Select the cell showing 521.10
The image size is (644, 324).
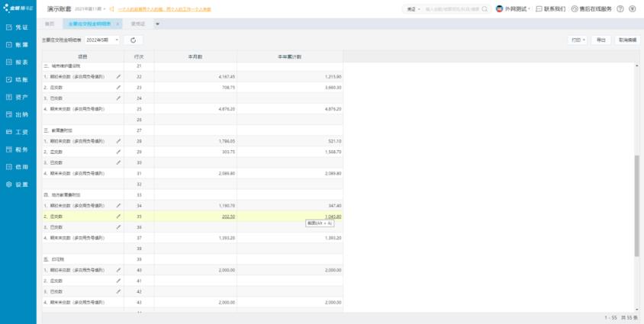point(289,141)
